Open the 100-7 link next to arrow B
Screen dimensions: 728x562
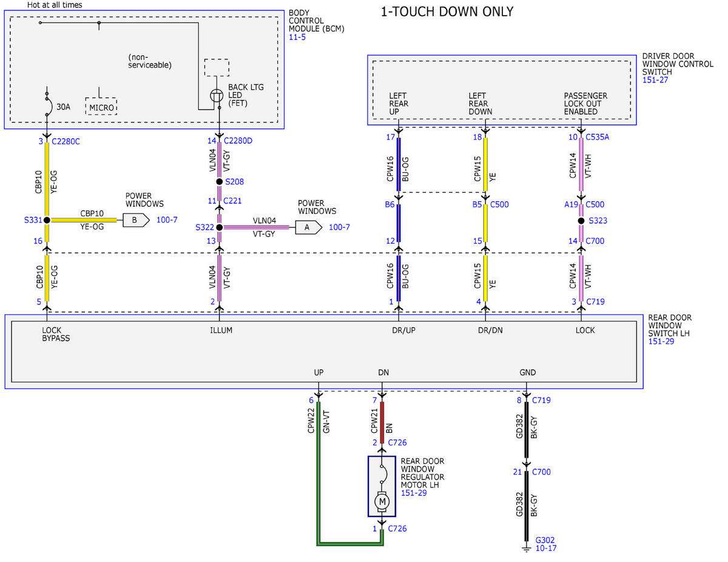[167, 219]
